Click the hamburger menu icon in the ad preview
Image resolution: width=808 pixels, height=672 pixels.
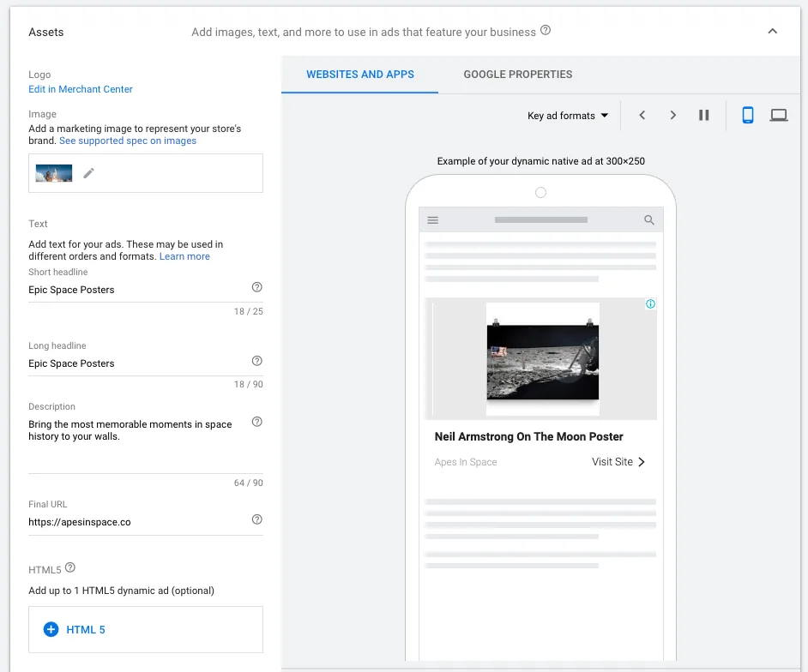click(433, 219)
